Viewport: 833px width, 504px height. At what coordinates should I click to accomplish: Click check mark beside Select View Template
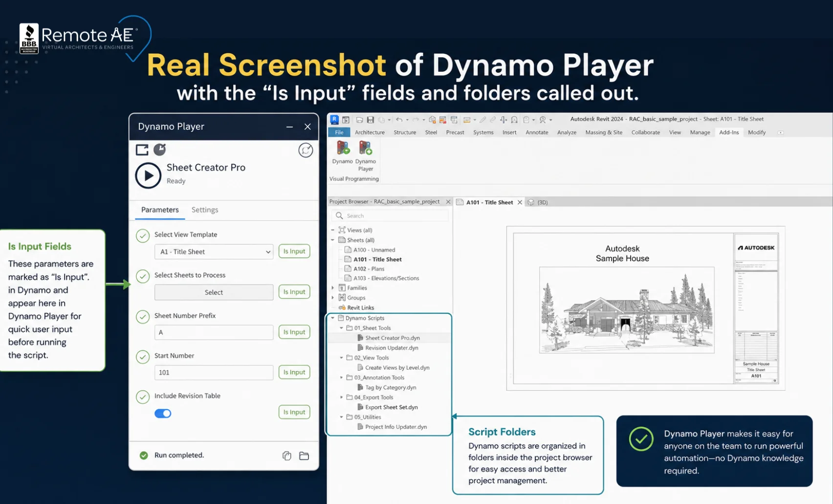[x=143, y=235]
